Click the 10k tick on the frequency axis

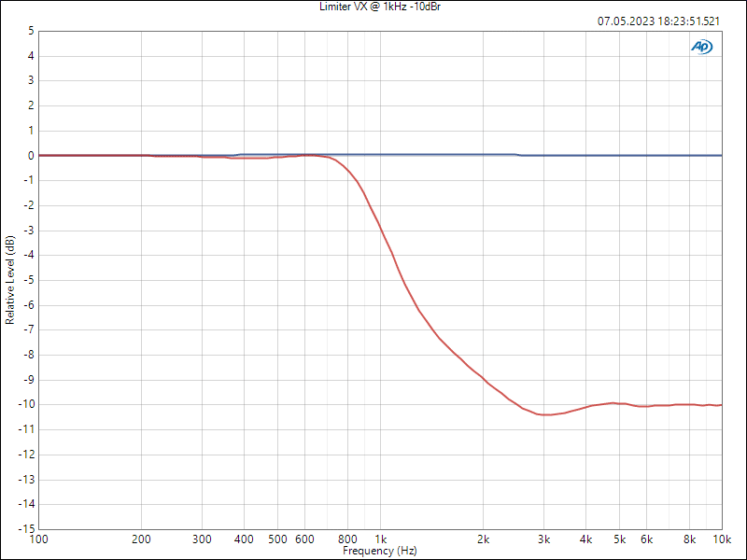pos(721,539)
